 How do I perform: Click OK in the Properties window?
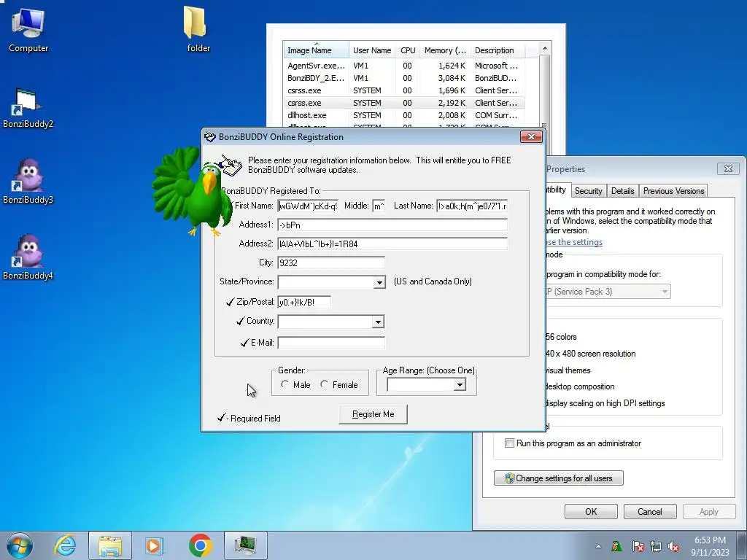[591, 512]
